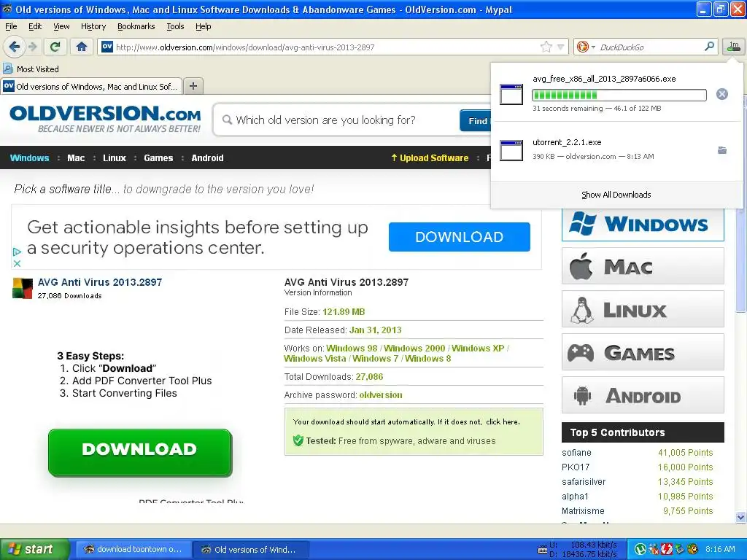The height and width of the screenshot is (560, 747).
Task: Open contributor safarisilver's profile
Action: [x=584, y=482]
